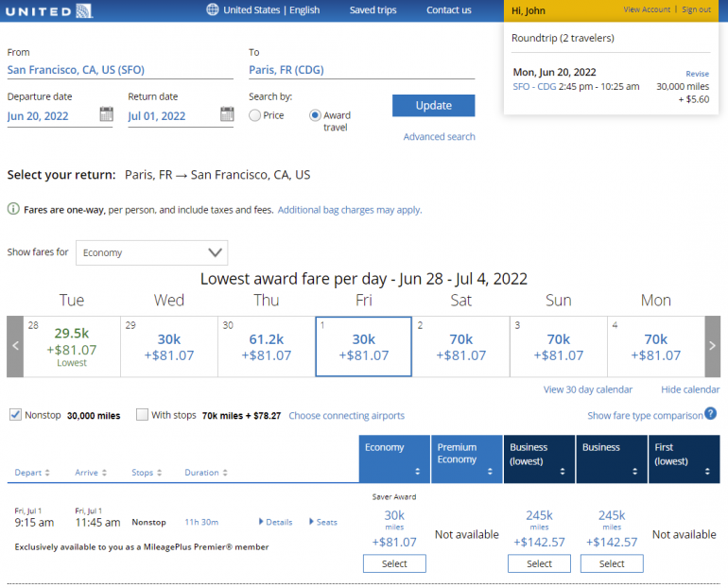728x588 pixels.
Task: Click the previous week arrow in fare calendar
Action: click(x=15, y=346)
